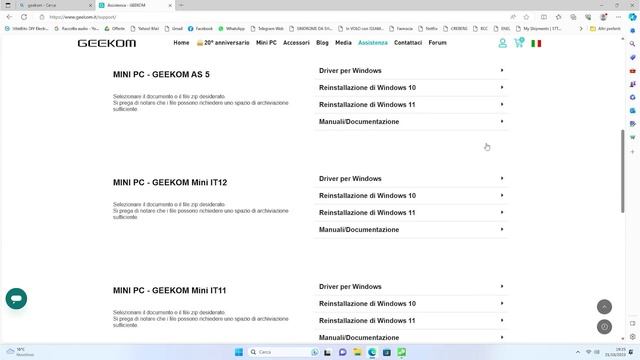Open the Media menu item
This screenshot has height=360, width=640.
tap(343, 42)
